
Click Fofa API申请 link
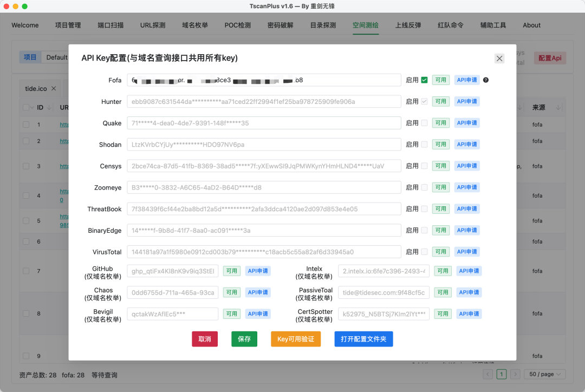pos(467,80)
